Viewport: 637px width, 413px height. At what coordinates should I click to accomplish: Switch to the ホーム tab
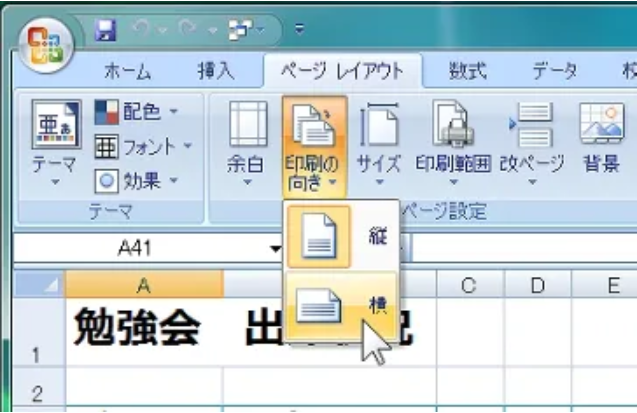[x=128, y=71]
